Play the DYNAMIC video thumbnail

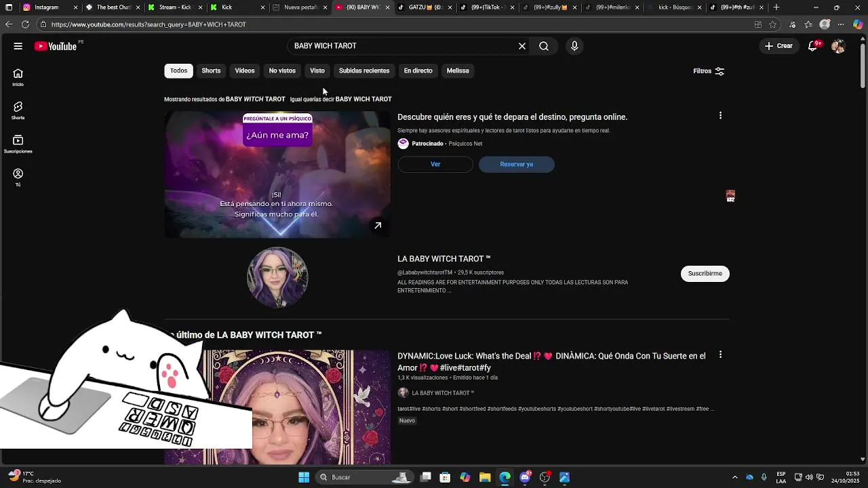pos(277,407)
